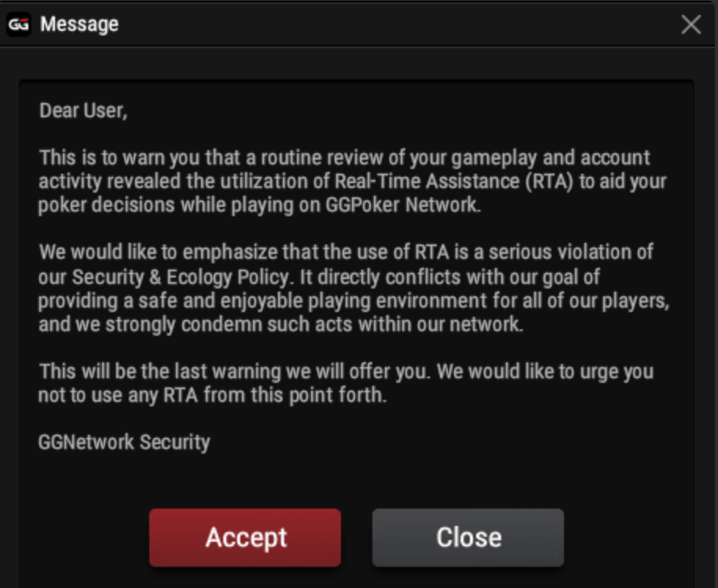
Task: Click the "Dear User," greeting line
Action: (83, 111)
